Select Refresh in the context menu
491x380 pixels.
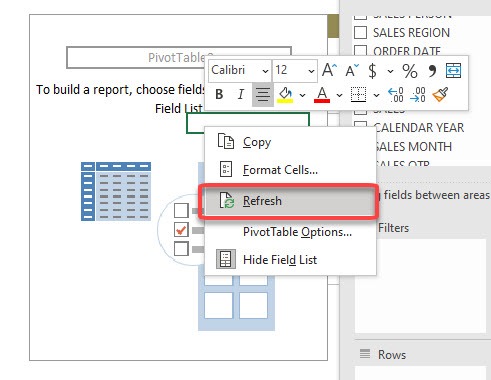point(289,201)
